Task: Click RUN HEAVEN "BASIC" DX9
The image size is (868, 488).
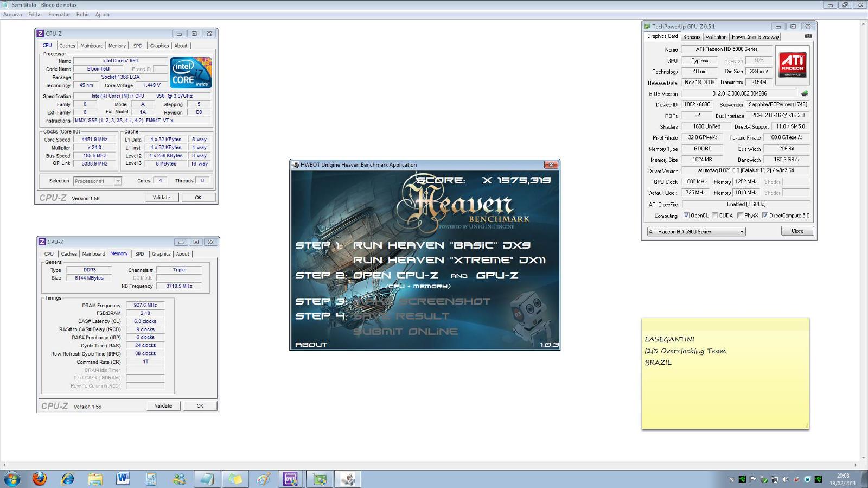Action: (442, 245)
